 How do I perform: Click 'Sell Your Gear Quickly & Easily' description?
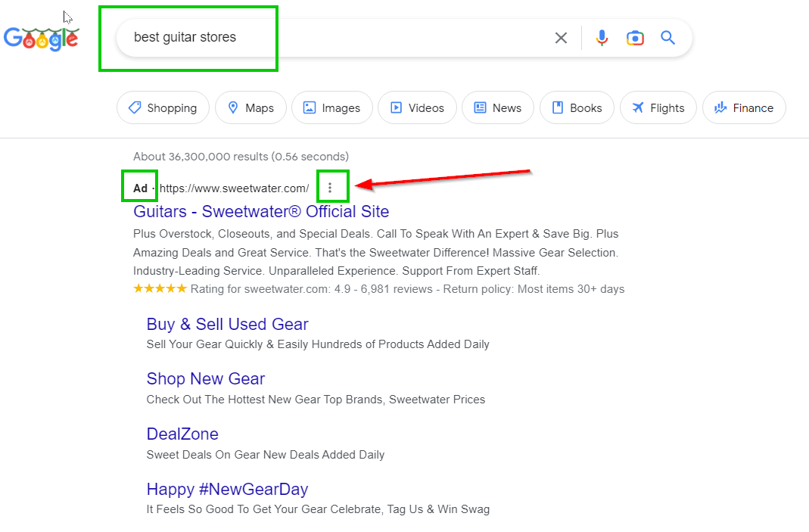[318, 344]
